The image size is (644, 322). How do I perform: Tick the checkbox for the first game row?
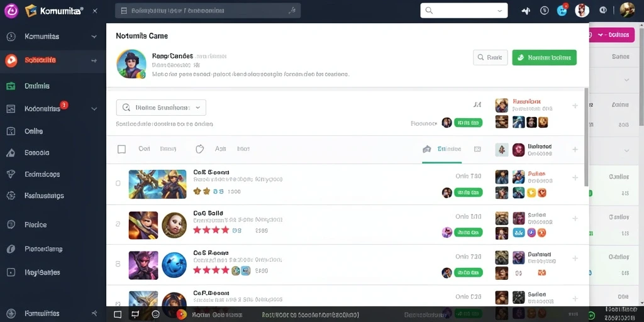[x=118, y=184]
